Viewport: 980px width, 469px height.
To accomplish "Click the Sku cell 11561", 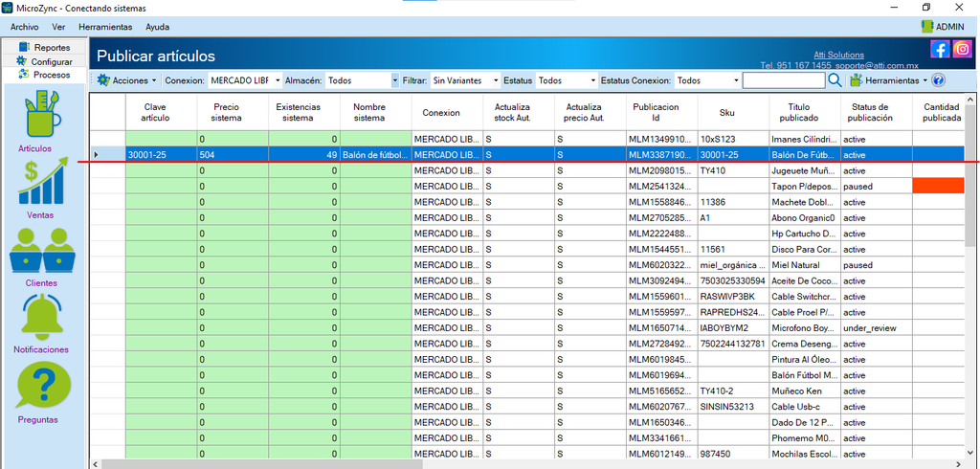I will [x=734, y=249].
